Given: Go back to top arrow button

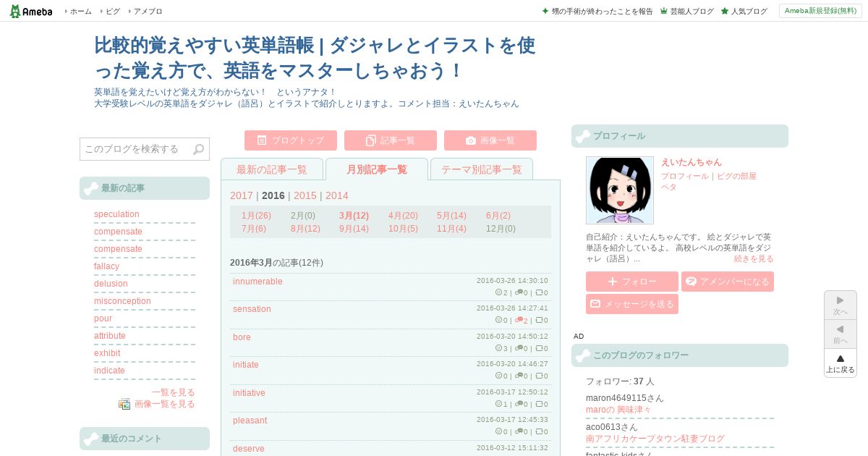Looking at the screenshot, I should coord(841,363).
